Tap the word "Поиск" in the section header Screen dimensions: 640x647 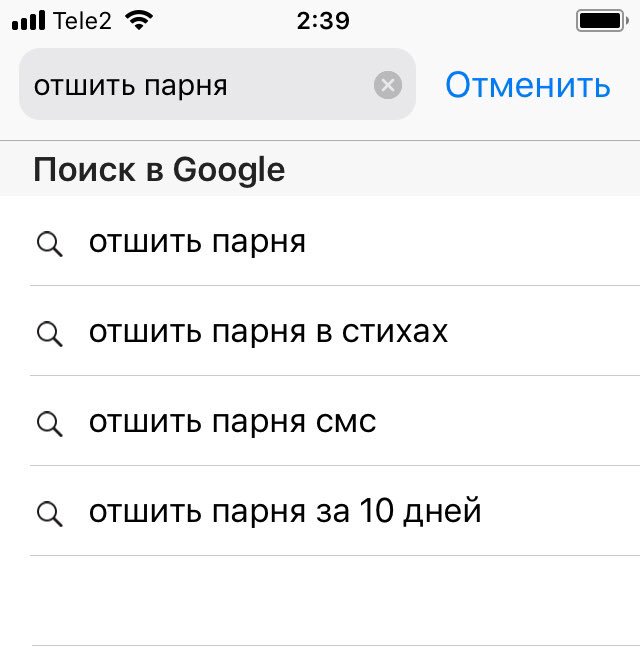coord(84,169)
